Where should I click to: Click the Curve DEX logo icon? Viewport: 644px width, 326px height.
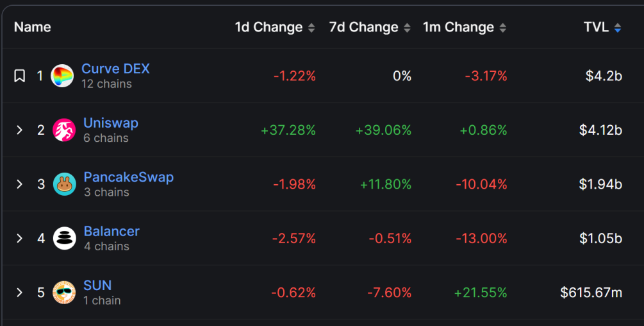pyautogui.click(x=62, y=76)
